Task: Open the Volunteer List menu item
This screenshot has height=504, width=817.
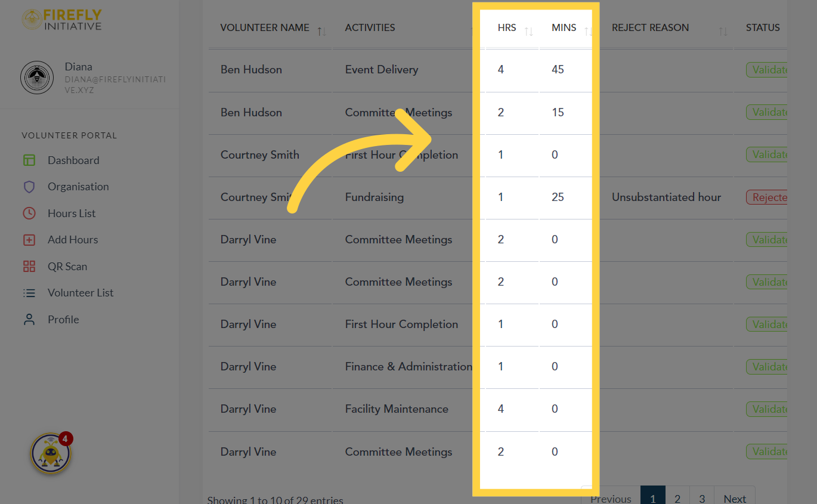Action: [81, 293]
